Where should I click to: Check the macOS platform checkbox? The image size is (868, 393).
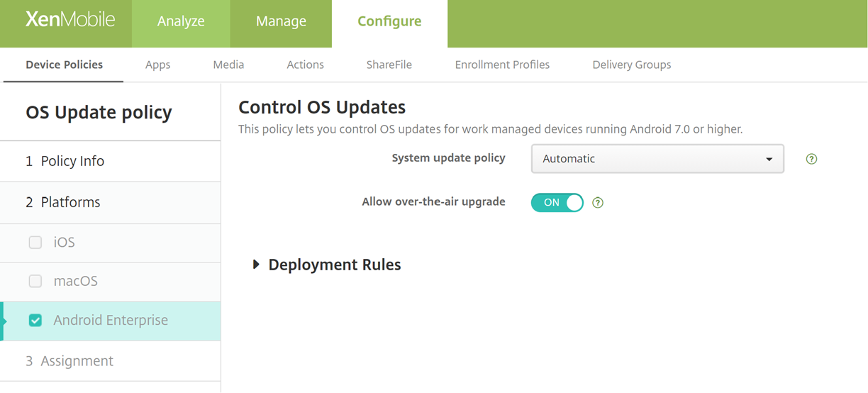click(35, 282)
